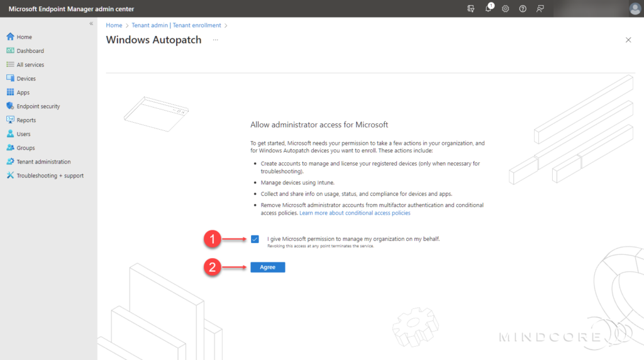
Task: Click the Troubleshooting + support wrench icon
Action: 10,176
